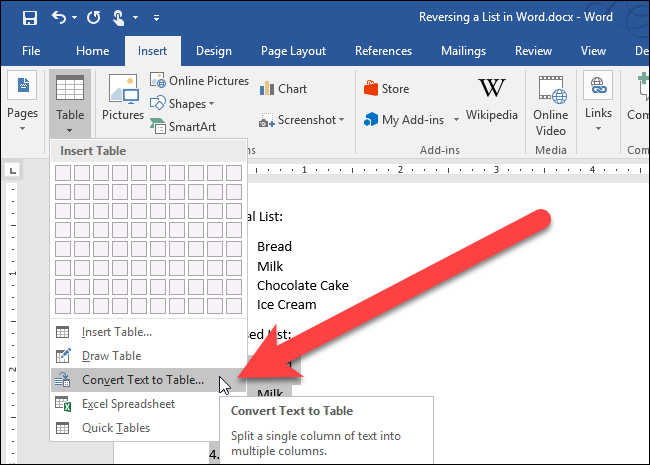Image resolution: width=650 pixels, height=465 pixels.
Task: Insert a Chart via the Chart icon
Action: click(x=267, y=88)
